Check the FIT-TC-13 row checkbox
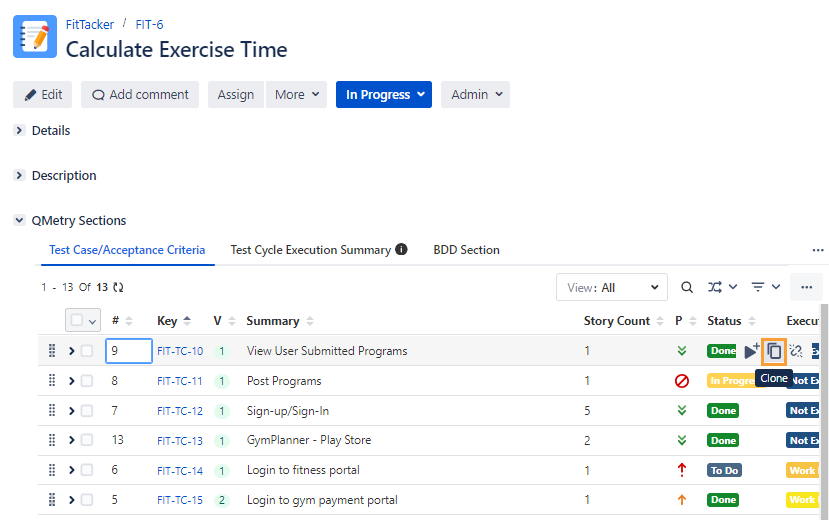This screenshot has height=520, width=829. click(87, 440)
